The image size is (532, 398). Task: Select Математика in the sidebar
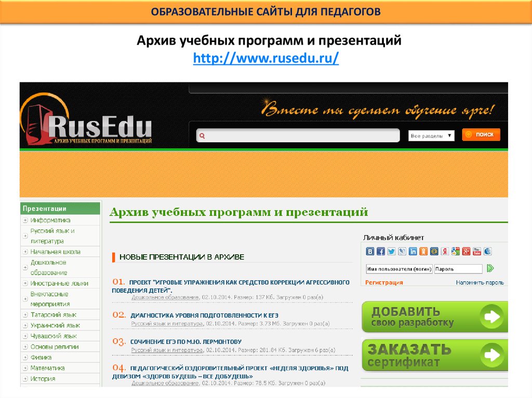coord(47,368)
